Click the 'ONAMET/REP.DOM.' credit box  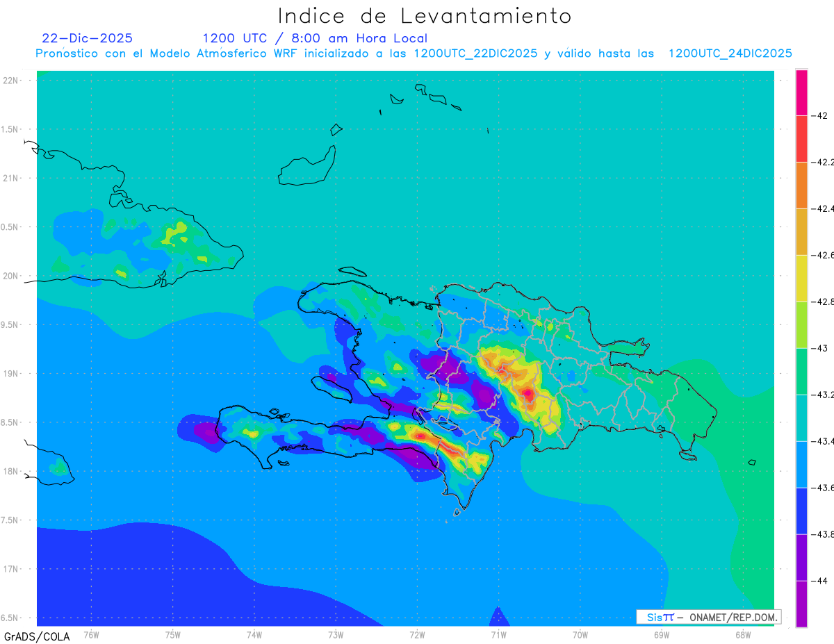pyautogui.click(x=708, y=617)
